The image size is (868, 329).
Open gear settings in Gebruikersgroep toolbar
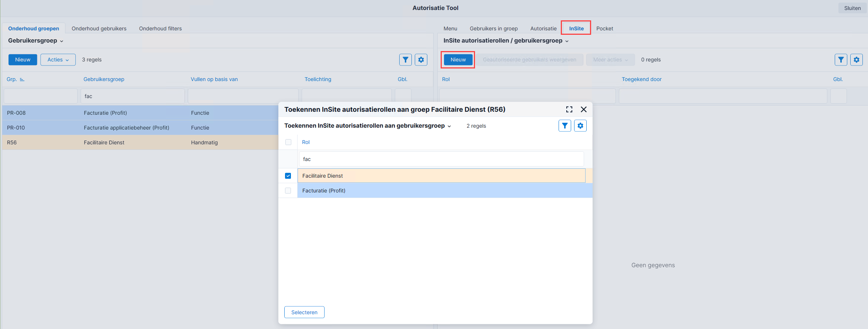tap(421, 60)
